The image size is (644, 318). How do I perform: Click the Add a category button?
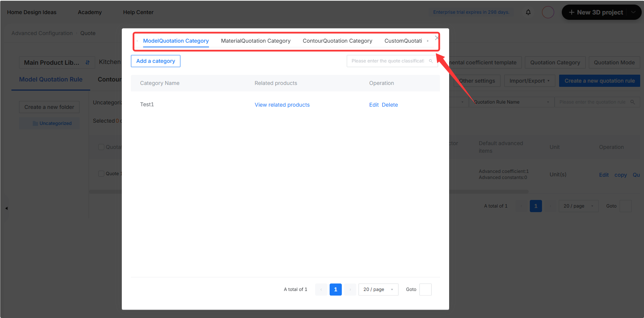click(156, 61)
